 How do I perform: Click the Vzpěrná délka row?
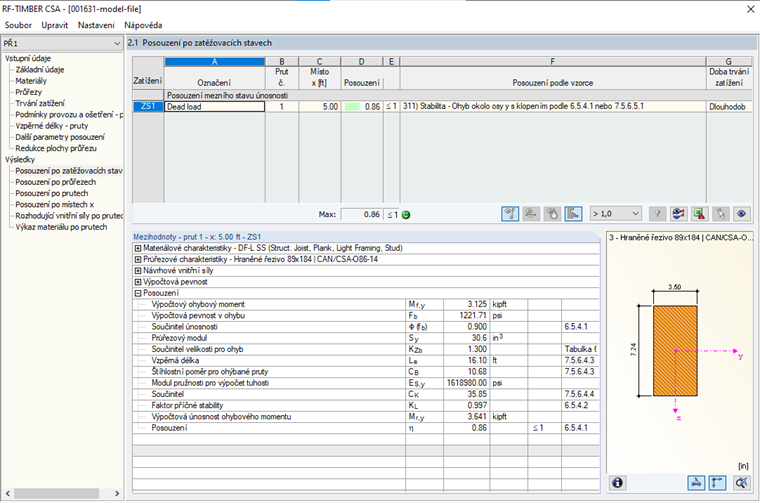pos(366,361)
